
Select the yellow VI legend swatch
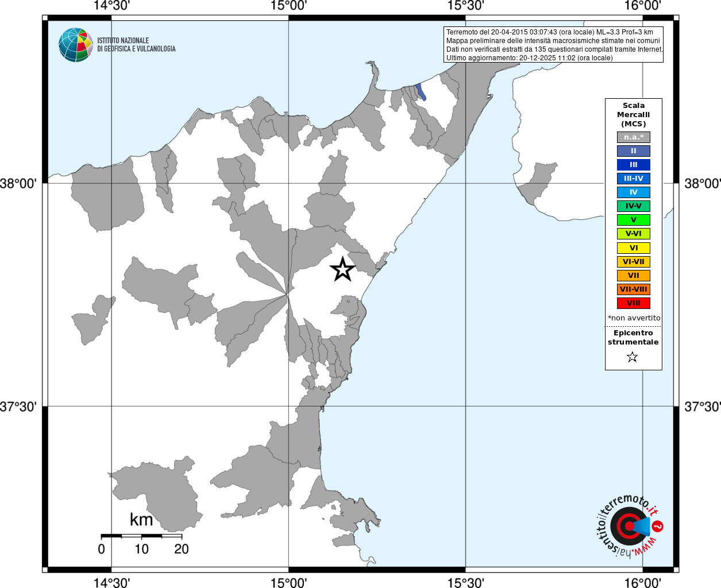pyautogui.click(x=634, y=248)
